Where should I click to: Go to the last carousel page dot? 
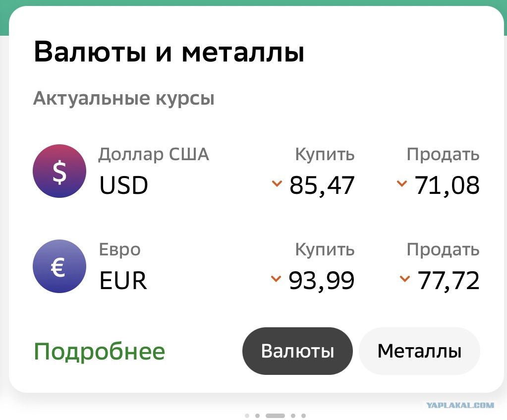pos(303,416)
